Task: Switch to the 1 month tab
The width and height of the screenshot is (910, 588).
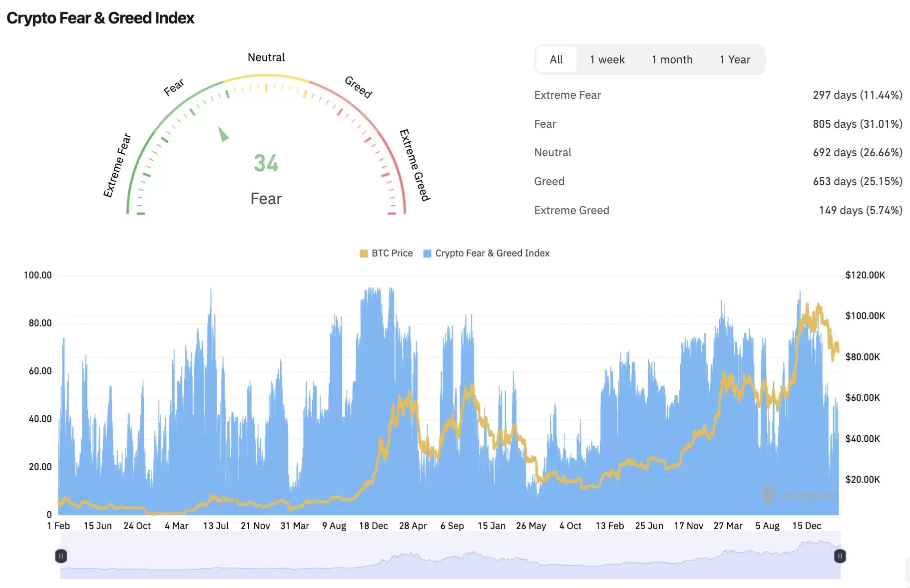Action: tap(672, 60)
